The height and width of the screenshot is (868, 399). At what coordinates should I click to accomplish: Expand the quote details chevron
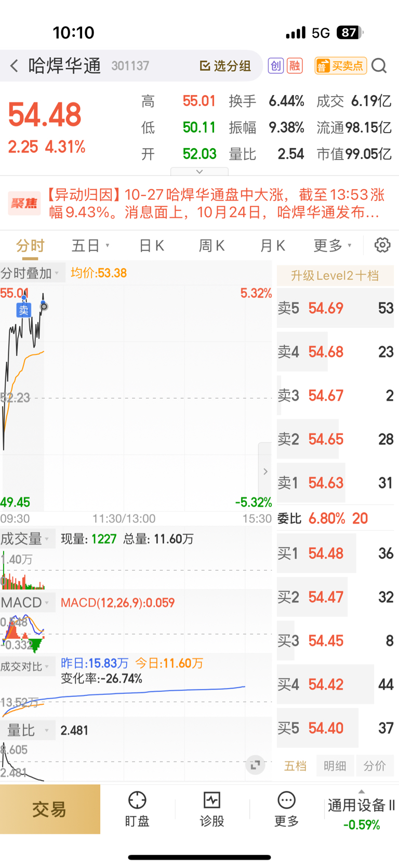pos(199,172)
